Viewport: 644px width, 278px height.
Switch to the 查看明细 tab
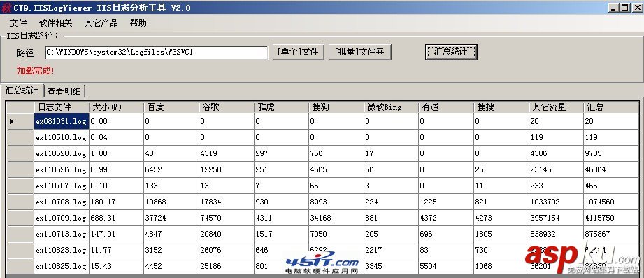64,91
